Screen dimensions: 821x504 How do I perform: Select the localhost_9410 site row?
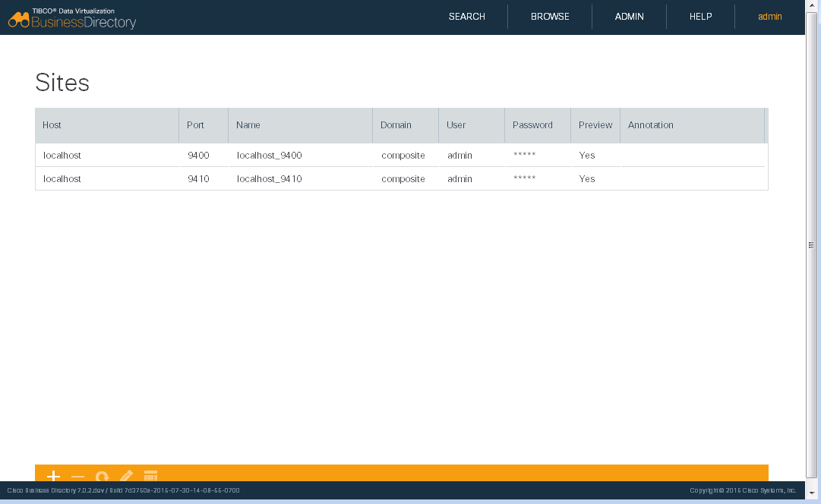click(269, 179)
